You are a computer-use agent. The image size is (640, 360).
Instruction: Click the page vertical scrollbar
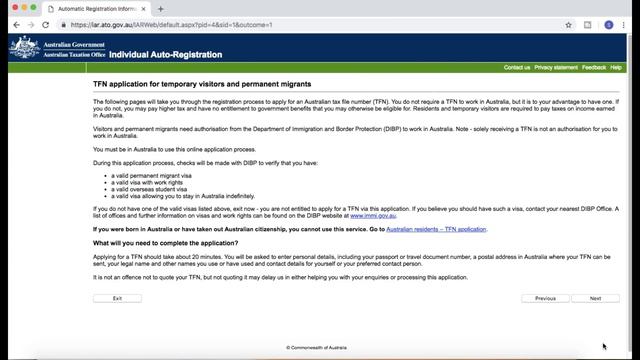629,192
